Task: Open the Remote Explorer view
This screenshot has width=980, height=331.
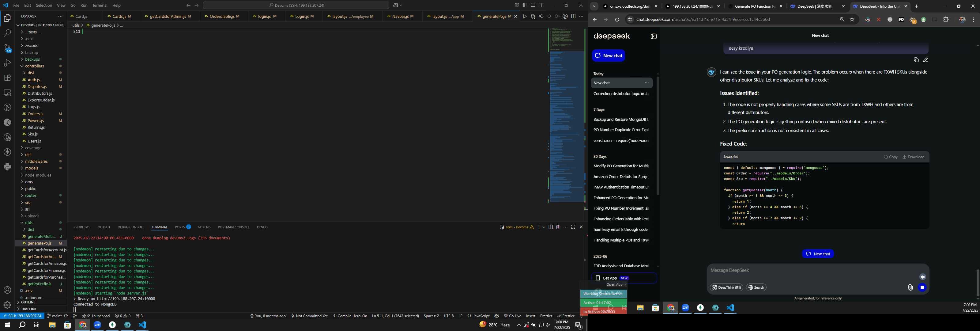Action: coord(7,93)
